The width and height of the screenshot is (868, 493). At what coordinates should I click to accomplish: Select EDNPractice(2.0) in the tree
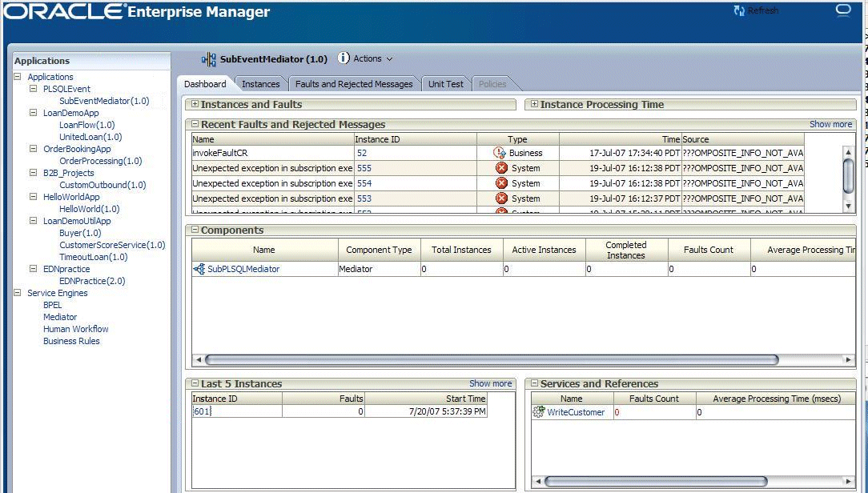pyautogui.click(x=92, y=281)
